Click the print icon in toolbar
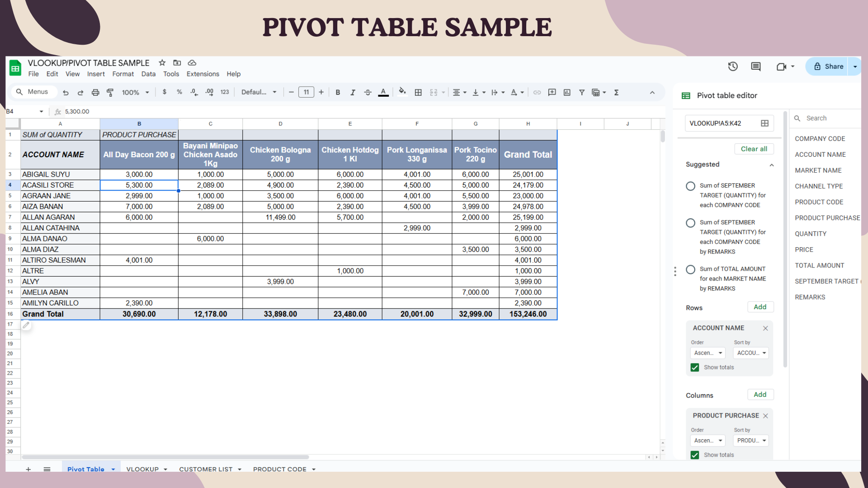868x488 pixels. point(95,92)
